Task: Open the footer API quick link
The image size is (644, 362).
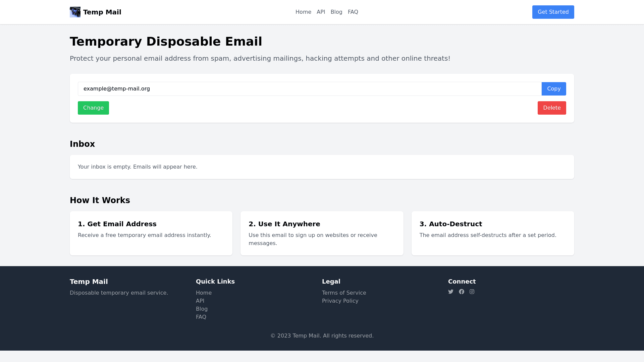Action: [200, 301]
